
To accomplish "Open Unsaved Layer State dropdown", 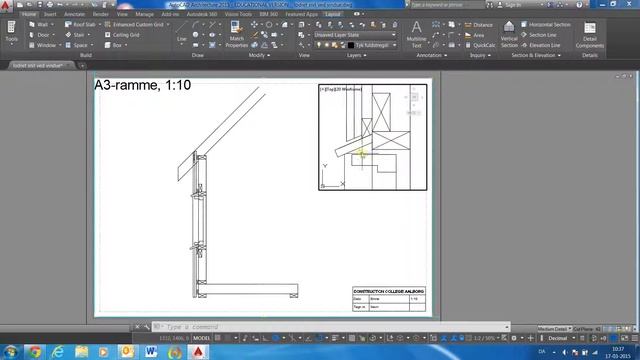I will 355,35.
